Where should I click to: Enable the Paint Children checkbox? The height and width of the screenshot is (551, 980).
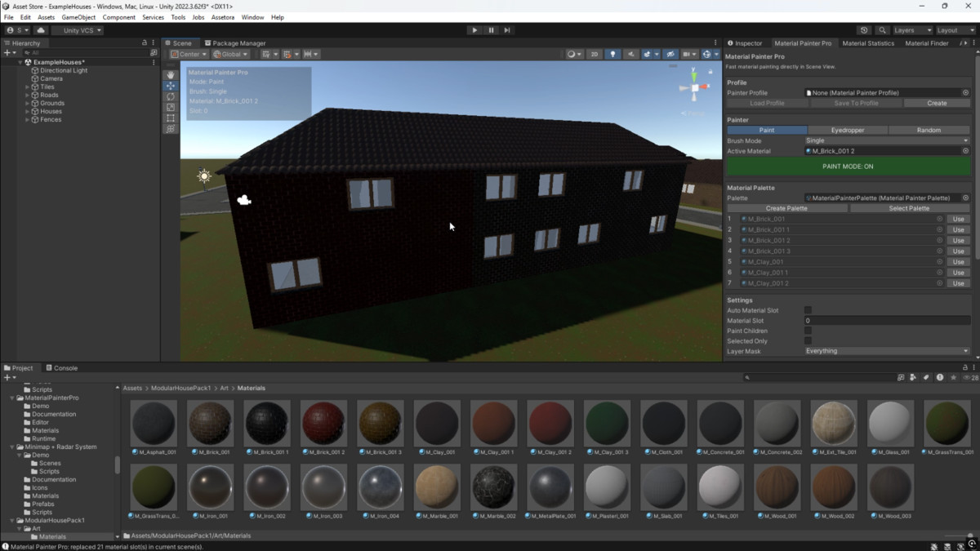coord(808,331)
